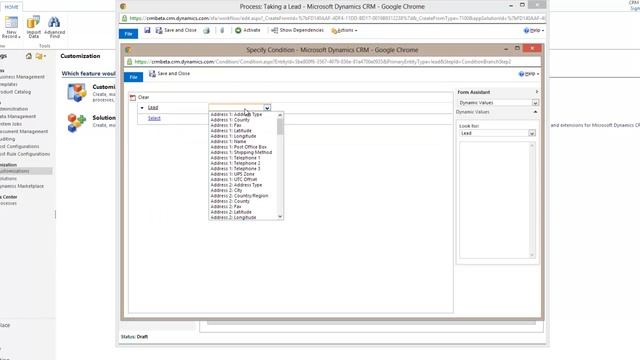Click the field list scroll-down arrow
The image size is (640, 360).
pos(280,217)
